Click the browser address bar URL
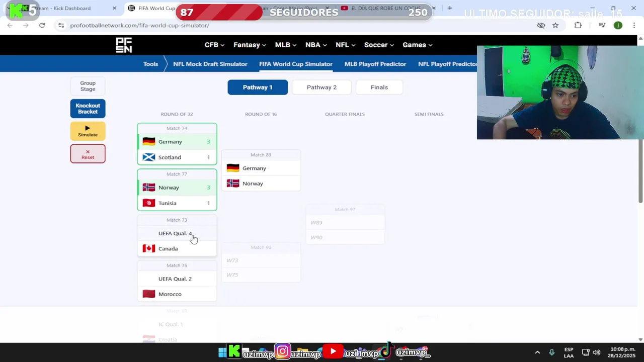The width and height of the screenshot is (644, 362). (x=139, y=25)
